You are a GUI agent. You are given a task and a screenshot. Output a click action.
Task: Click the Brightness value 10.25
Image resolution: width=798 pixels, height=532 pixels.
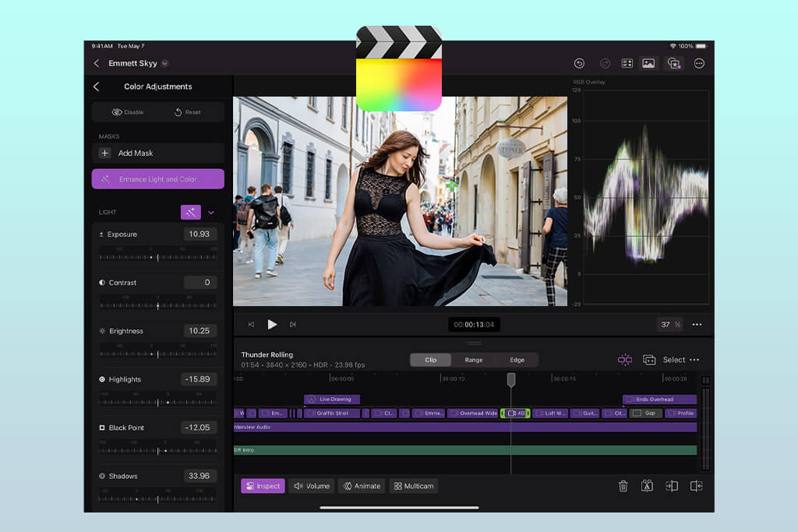click(x=199, y=330)
